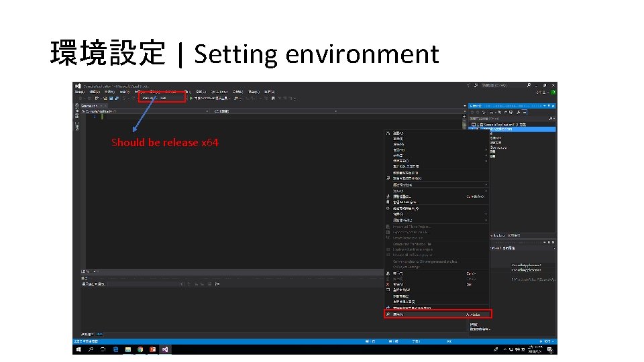The height and width of the screenshot is (362, 644).
Task: Open the Debug solution configuration dropdown
Action: pyautogui.click(x=149, y=98)
